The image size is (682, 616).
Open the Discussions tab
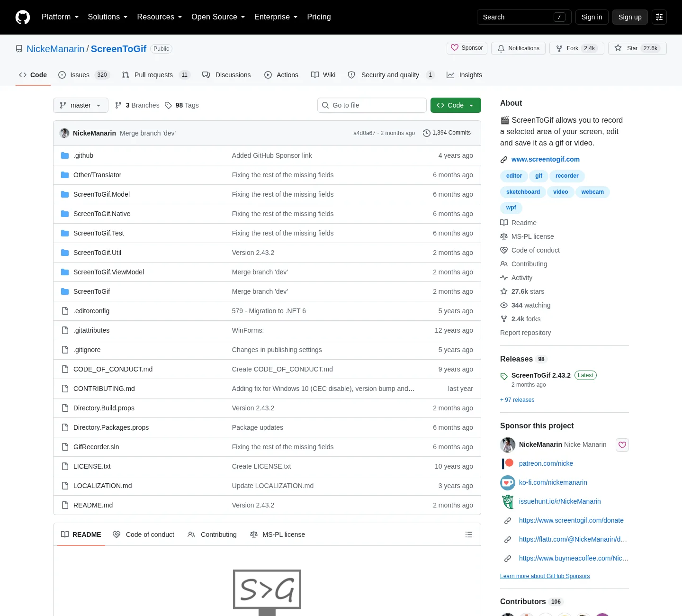[x=226, y=75]
